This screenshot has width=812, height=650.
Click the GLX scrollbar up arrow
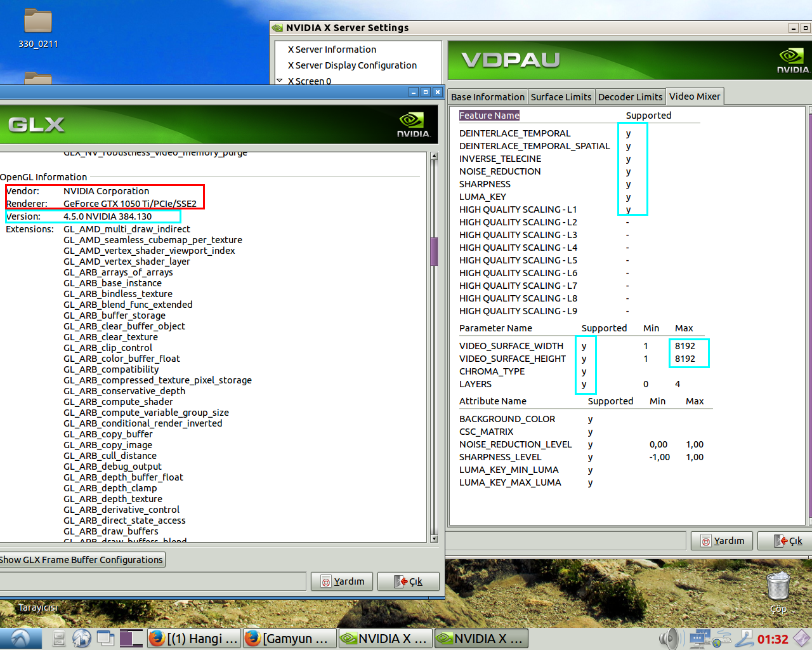[434, 156]
